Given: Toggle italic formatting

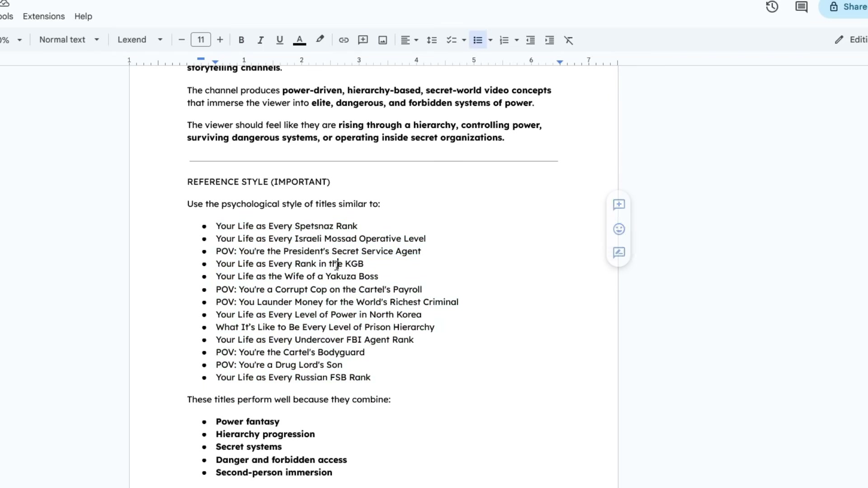Looking at the screenshot, I should 260,40.
